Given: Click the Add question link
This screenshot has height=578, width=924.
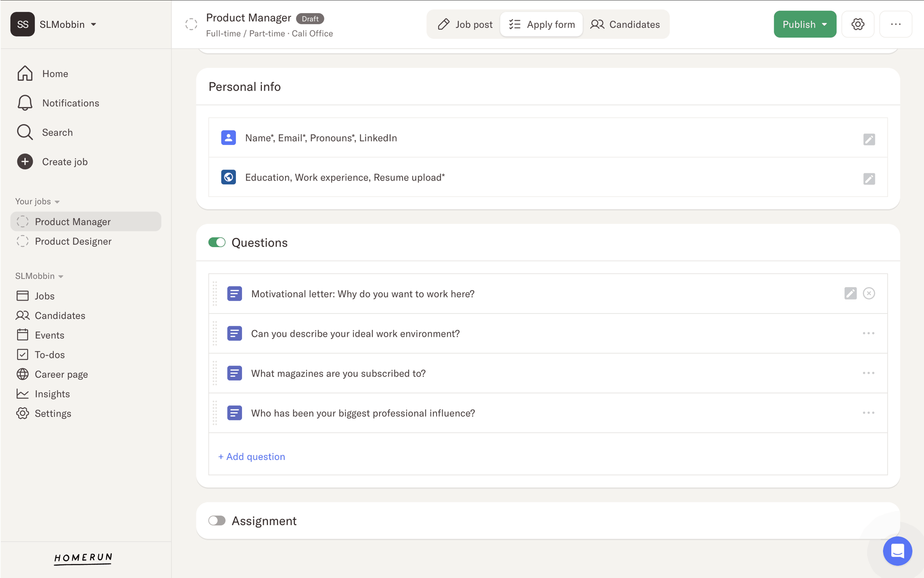Looking at the screenshot, I should pos(252,457).
